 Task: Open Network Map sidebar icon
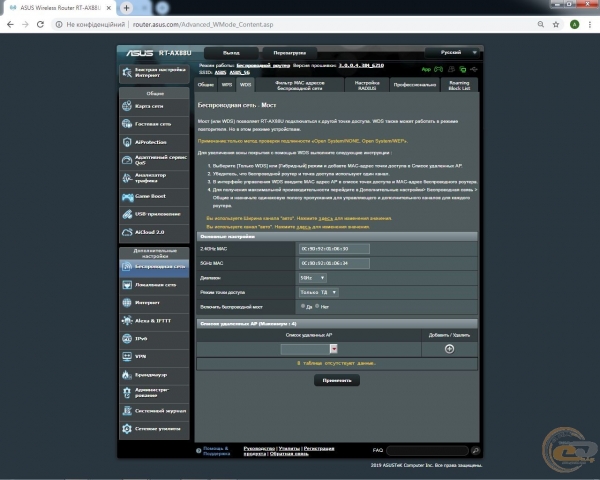click(127, 106)
